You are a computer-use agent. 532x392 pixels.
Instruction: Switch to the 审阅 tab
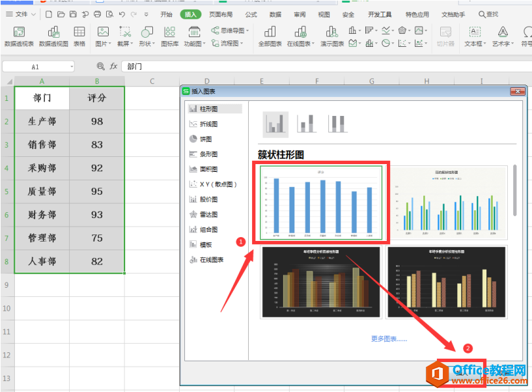[300, 14]
